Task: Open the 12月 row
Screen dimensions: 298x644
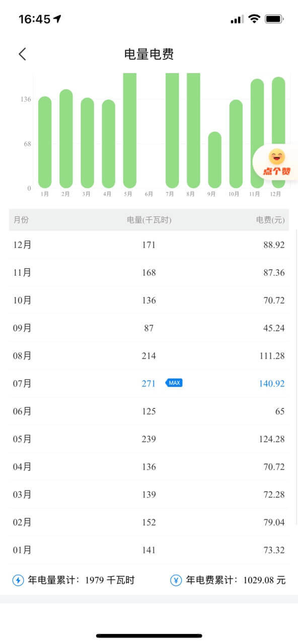Action: coord(149,245)
